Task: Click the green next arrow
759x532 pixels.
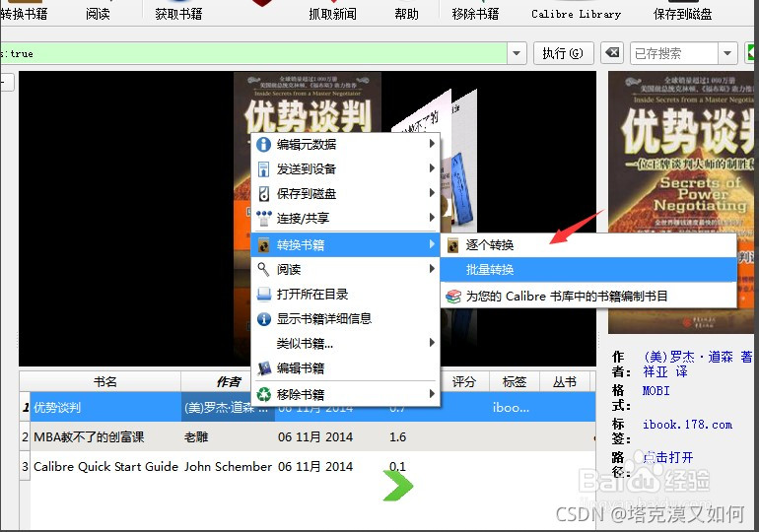Action: (398, 486)
